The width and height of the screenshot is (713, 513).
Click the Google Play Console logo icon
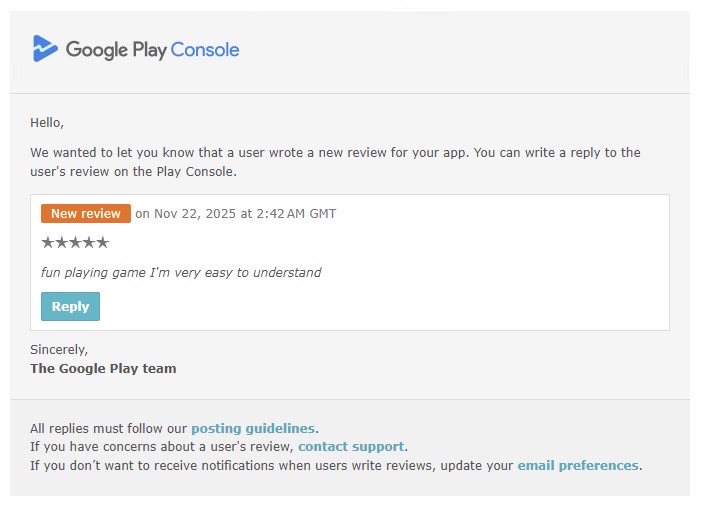click(45, 49)
